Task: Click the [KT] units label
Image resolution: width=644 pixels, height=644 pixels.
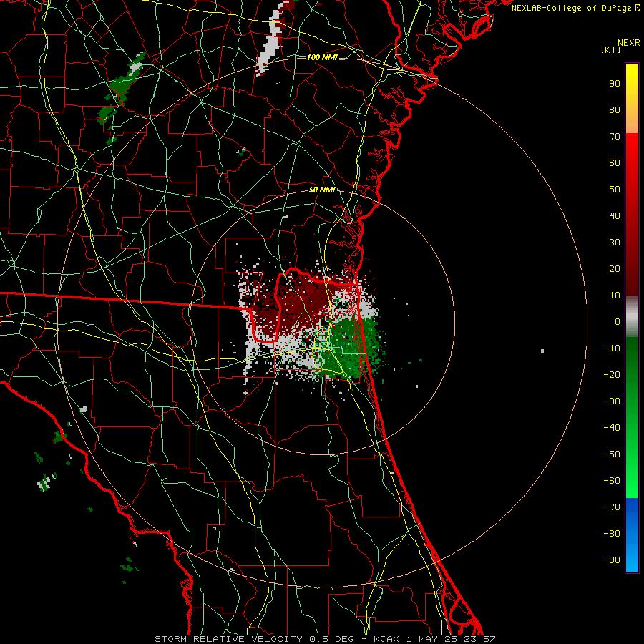Action: point(611,49)
